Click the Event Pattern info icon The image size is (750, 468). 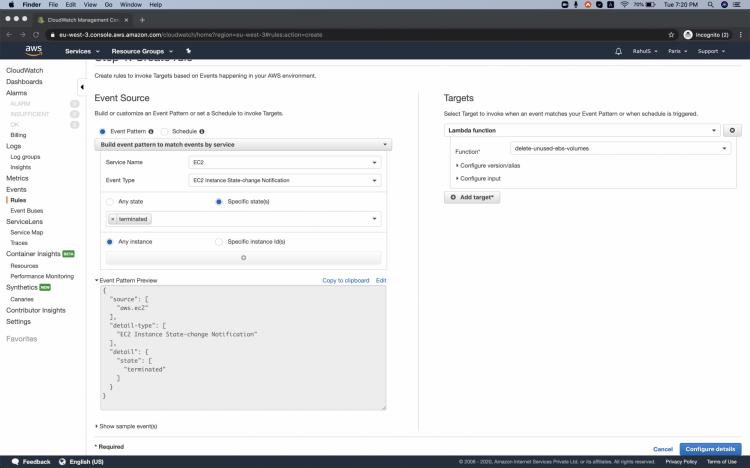(151, 131)
